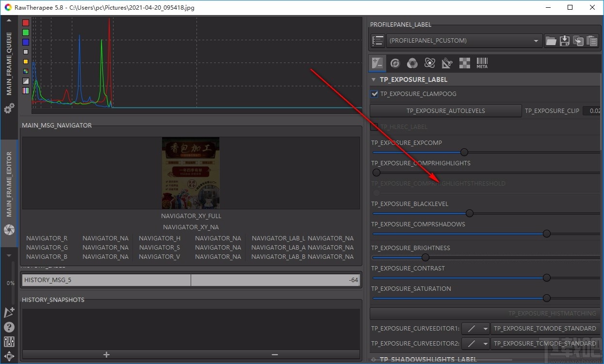Click the small arrow above MAIN_FRAME_QUEUE
604x364 pixels.
point(9,20)
